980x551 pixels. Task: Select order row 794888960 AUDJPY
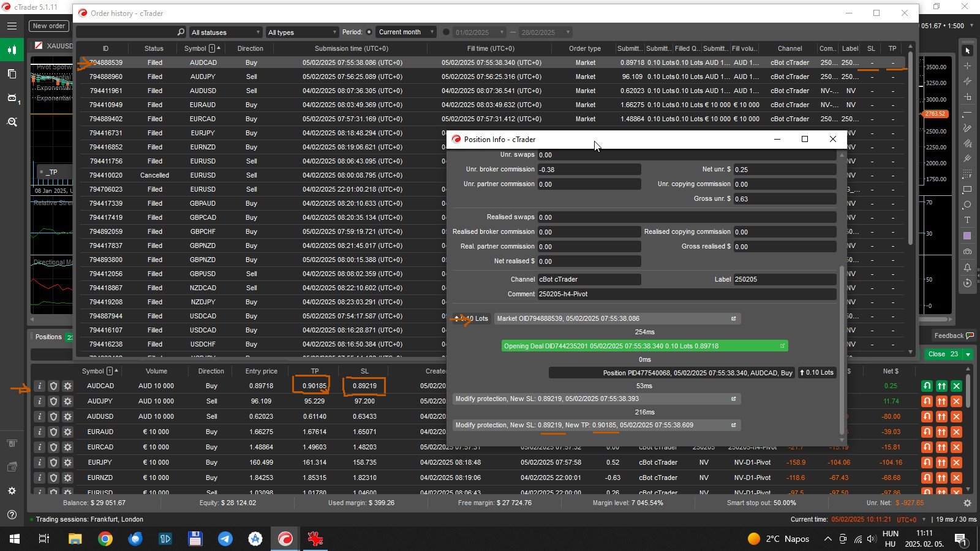click(x=493, y=77)
